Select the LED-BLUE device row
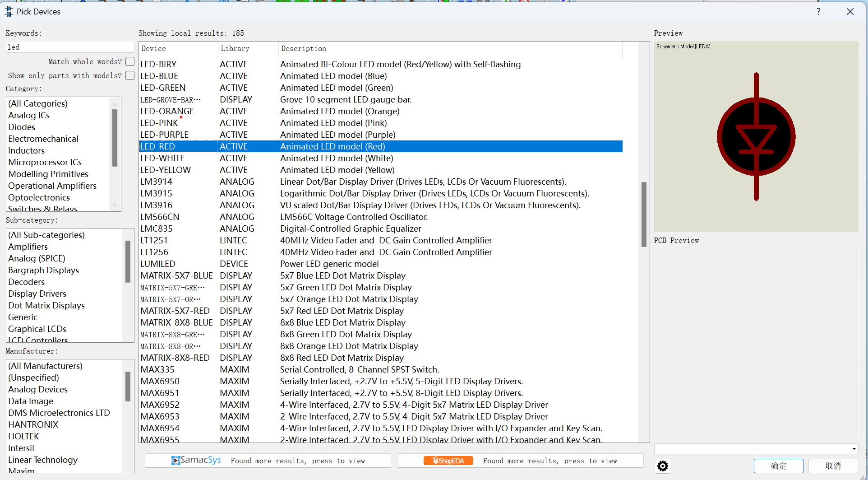This screenshot has width=868, height=480. coord(381,76)
